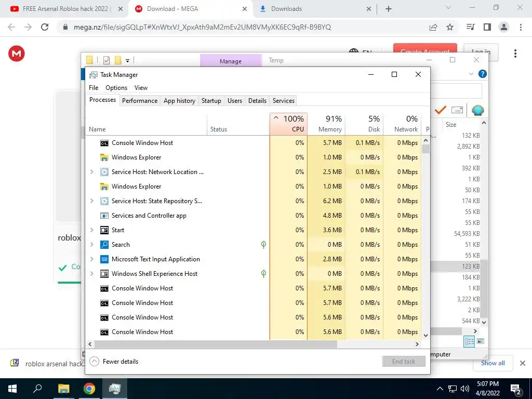Show hidden tray icons chevron
The image size is (532, 399).
440,389
